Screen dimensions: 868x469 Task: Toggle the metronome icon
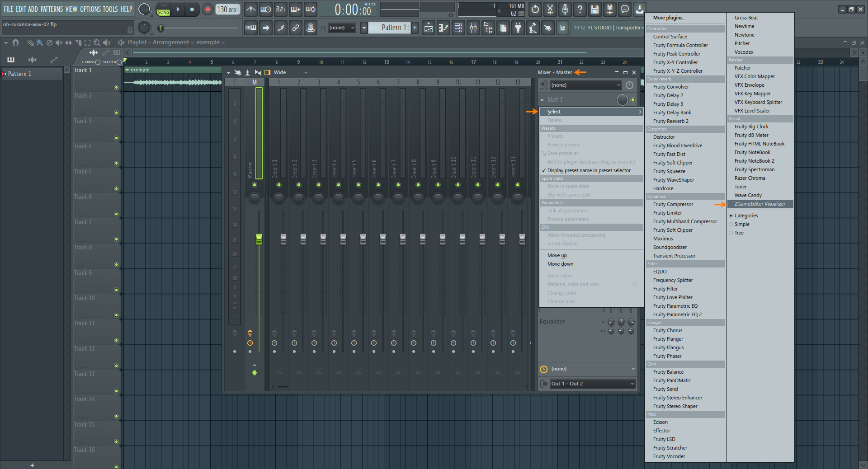pyautogui.click(x=250, y=9)
